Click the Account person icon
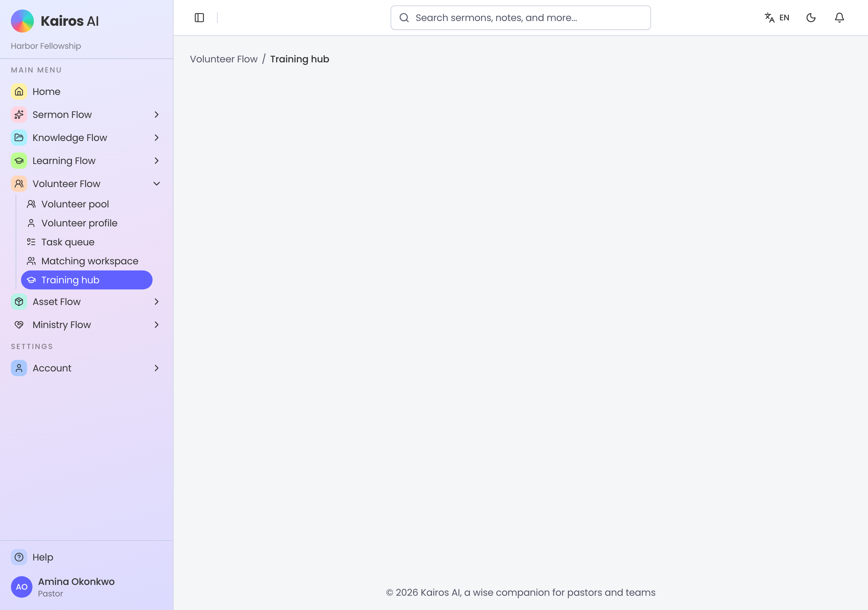 pos(19,368)
